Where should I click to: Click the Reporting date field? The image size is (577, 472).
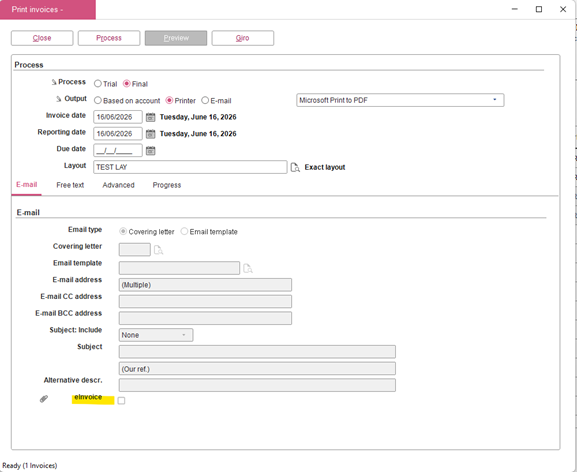pos(118,134)
